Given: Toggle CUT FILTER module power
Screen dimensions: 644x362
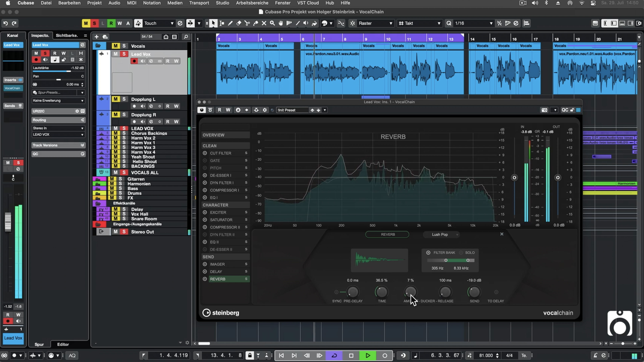Looking at the screenshot, I should coord(205,153).
